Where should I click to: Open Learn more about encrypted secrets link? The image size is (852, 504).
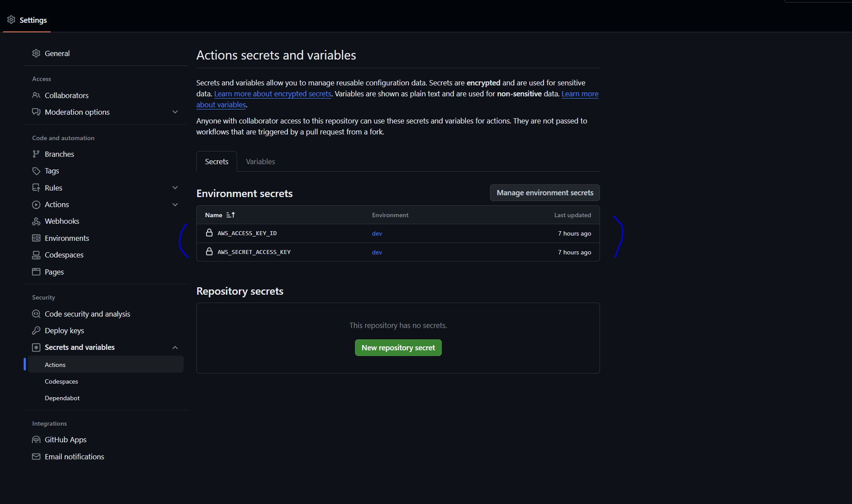coord(272,94)
